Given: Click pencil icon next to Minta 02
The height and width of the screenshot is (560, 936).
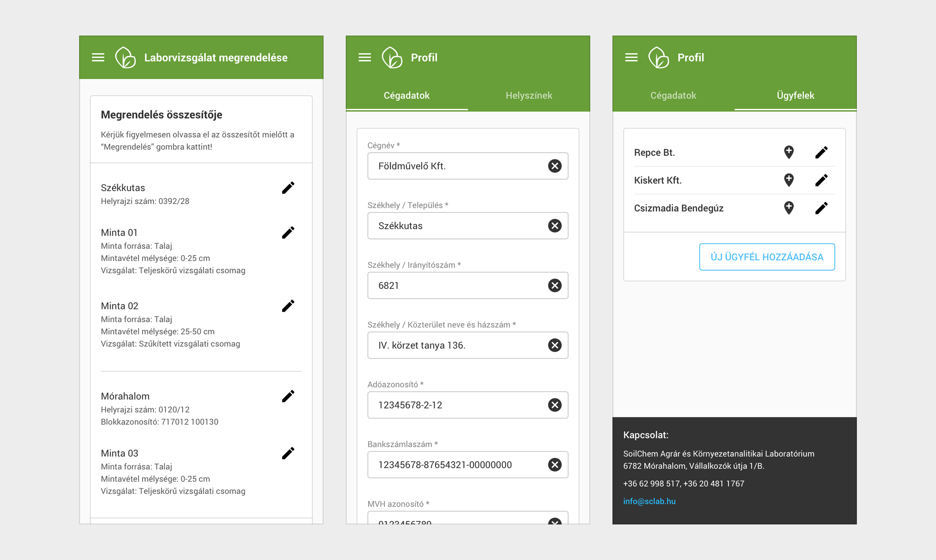Looking at the screenshot, I should point(288,306).
